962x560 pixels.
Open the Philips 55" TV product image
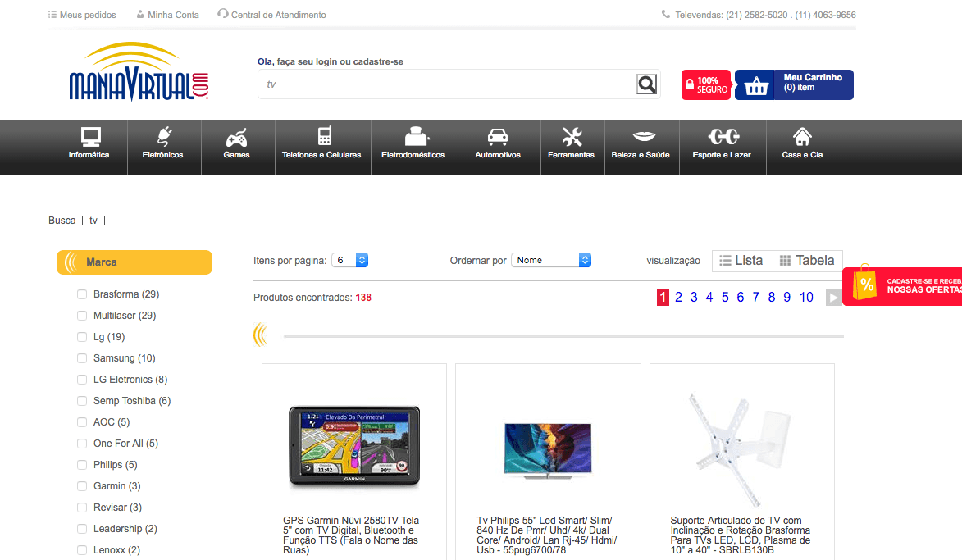pyautogui.click(x=547, y=449)
